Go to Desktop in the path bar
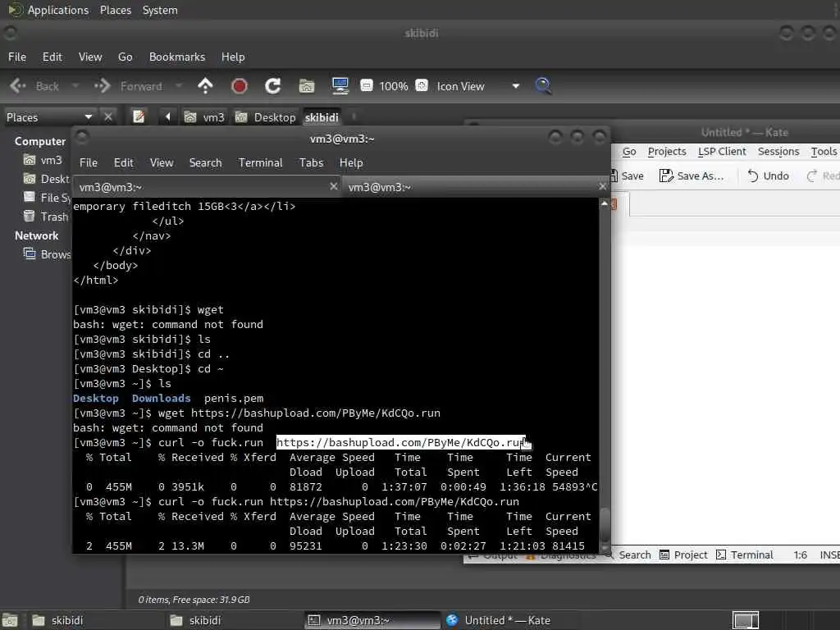The height and width of the screenshot is (630, 840). click(x=265, y=116)
